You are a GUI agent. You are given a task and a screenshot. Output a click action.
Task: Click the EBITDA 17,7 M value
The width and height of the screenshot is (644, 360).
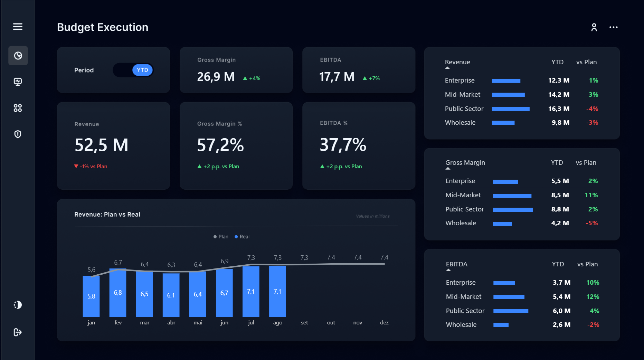click(337, 77)
